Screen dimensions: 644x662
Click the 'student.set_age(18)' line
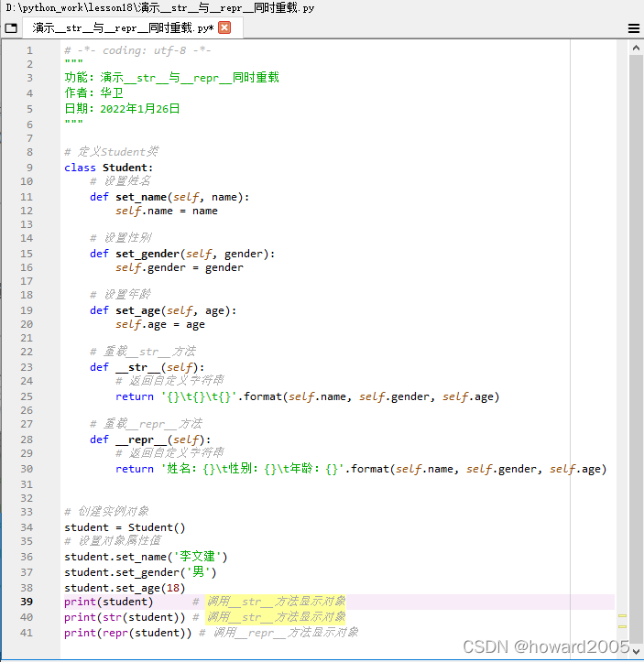click(125, 588)
